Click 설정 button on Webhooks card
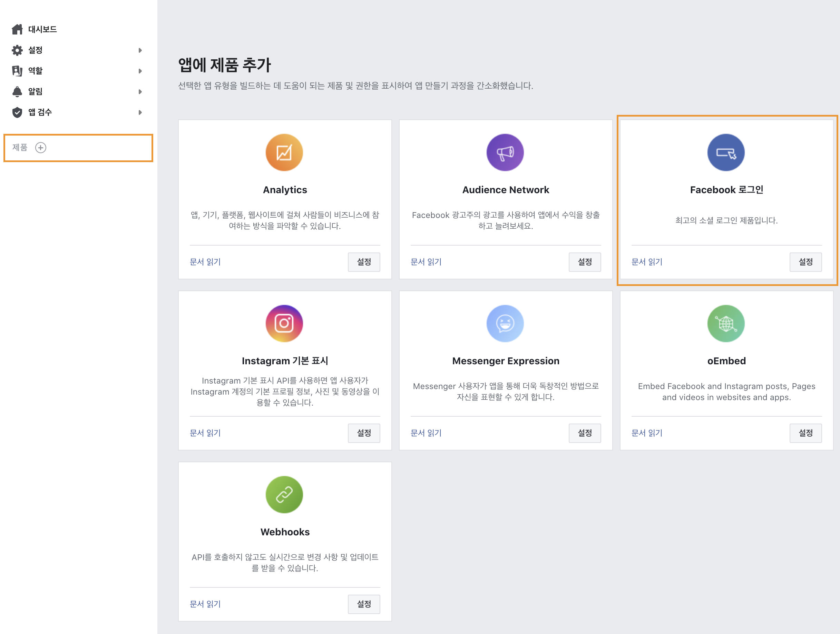The width and height of the screenshot is (840, 634). point(364,604)
